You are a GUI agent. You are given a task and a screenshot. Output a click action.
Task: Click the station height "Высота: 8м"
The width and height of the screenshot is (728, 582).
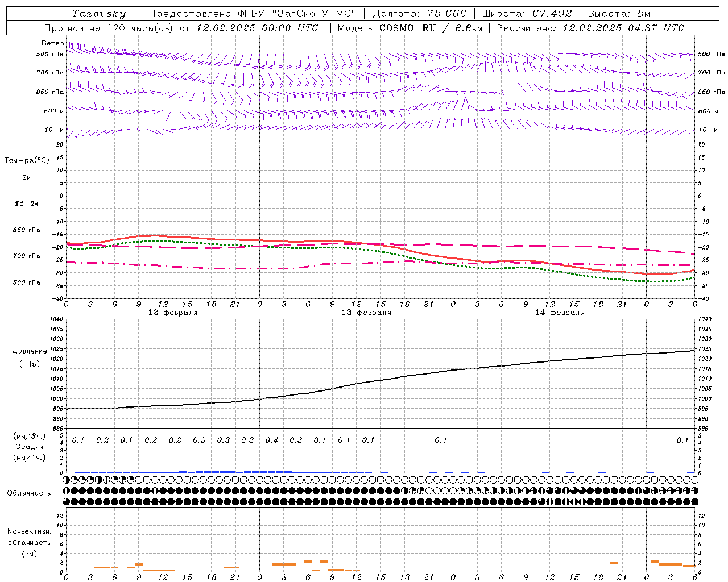point(619,14)
